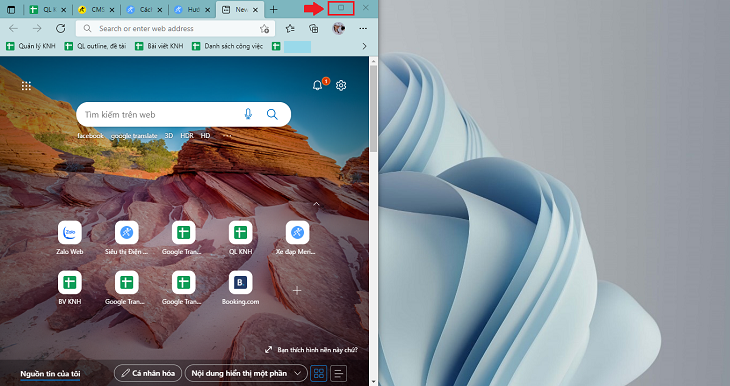The image size is (730, 386).
Task: Open the user profile avatar
Action: [x=338, y=28]
